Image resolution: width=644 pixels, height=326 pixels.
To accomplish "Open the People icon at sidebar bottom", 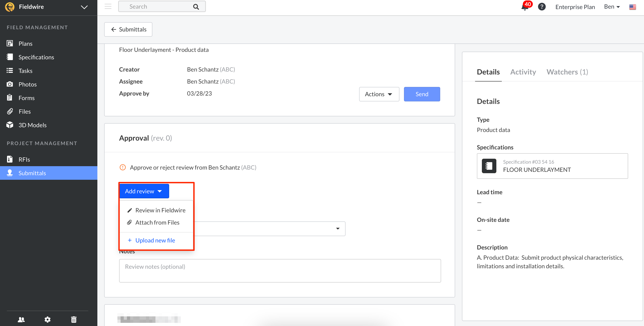I will [x=21, y=319].
